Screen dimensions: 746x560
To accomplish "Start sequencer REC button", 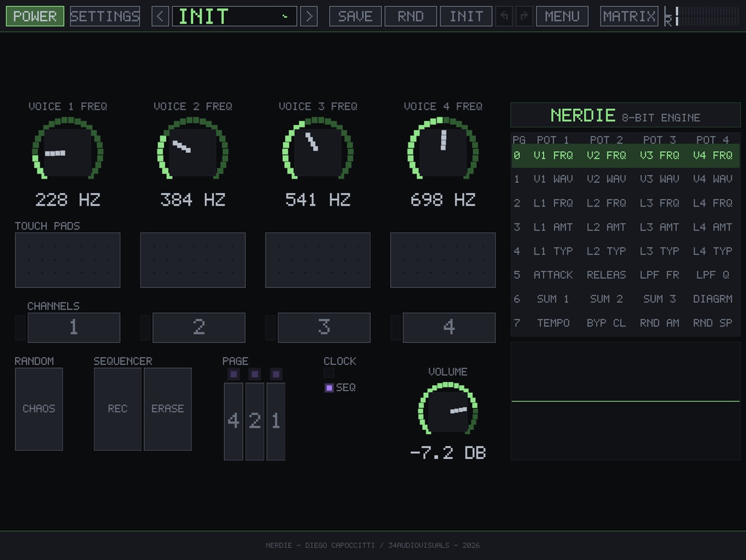I will [117, 409].
